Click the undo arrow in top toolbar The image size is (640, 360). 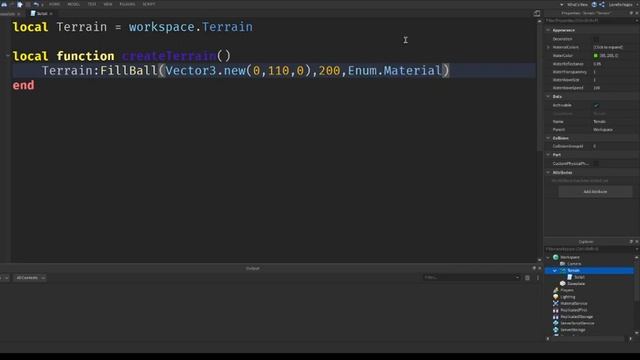(36, 4)
